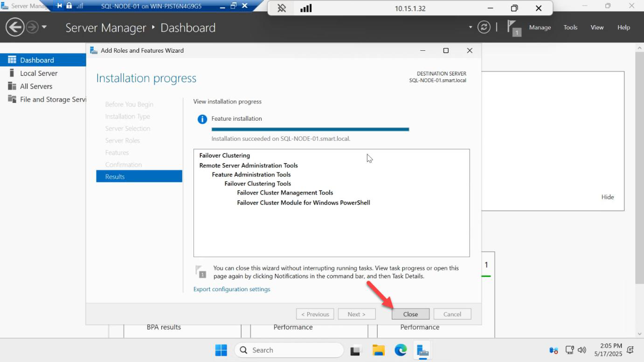Viewport: 644px width, 362px height.
Task: Click the dashboard vertical scrollbar
Action: [x=639, y=168]
